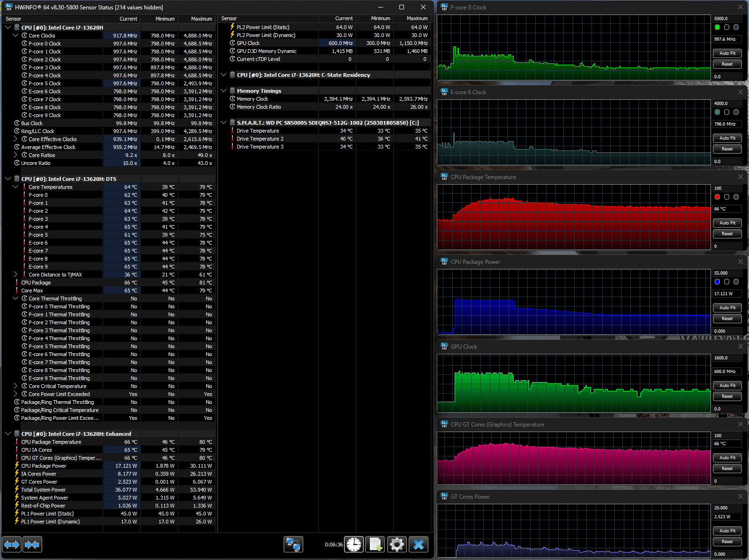Click Auto Fit in the GPU Clock graph
This screenshot has width=749, height=560.
(727, 386)
